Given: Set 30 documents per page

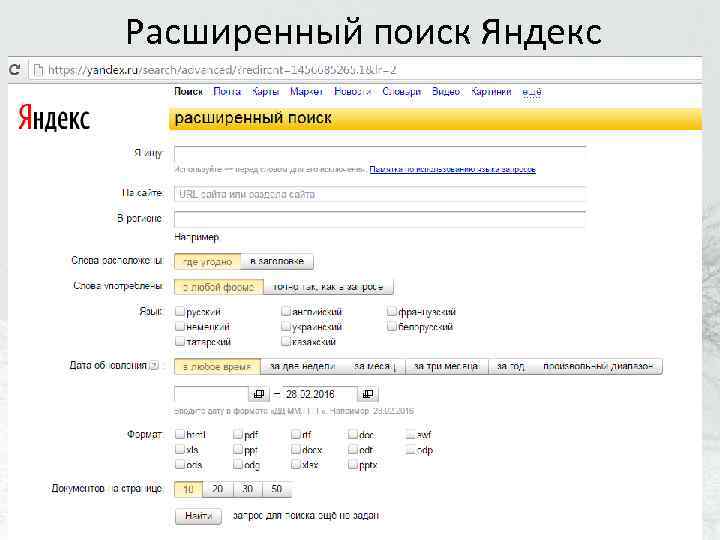Looking at the screenshot, I should (248, 489).
